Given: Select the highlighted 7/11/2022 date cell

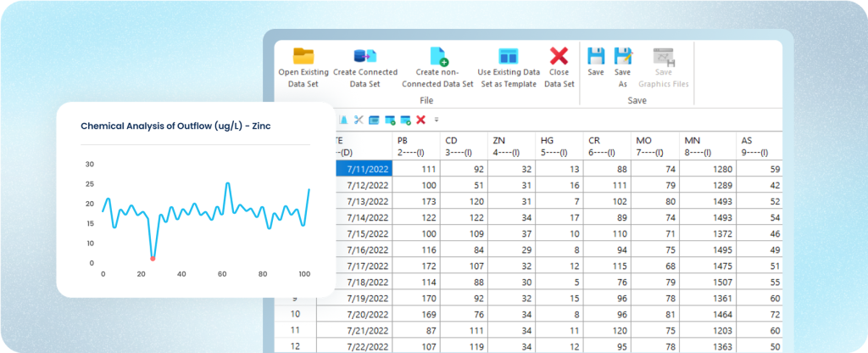Looking at the screenshot, I should (x=363, y=169).
